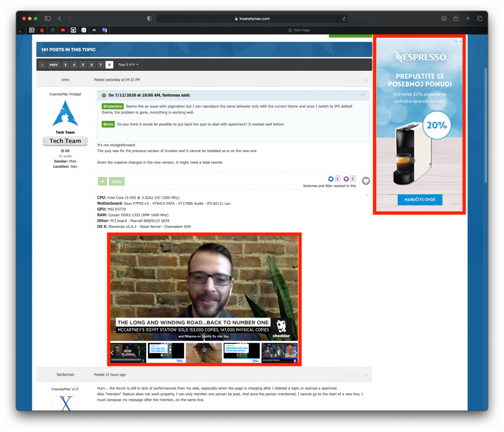Open page 6 of the topic
504x432 pixels.
pyautogui.click(x=92, y=65)
